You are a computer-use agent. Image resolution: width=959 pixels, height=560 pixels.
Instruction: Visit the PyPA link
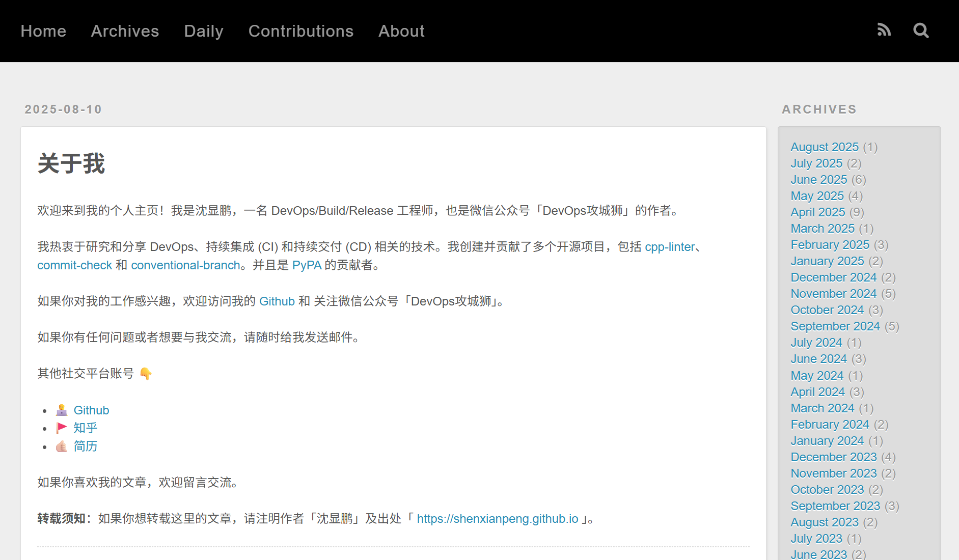coord(307,265)
